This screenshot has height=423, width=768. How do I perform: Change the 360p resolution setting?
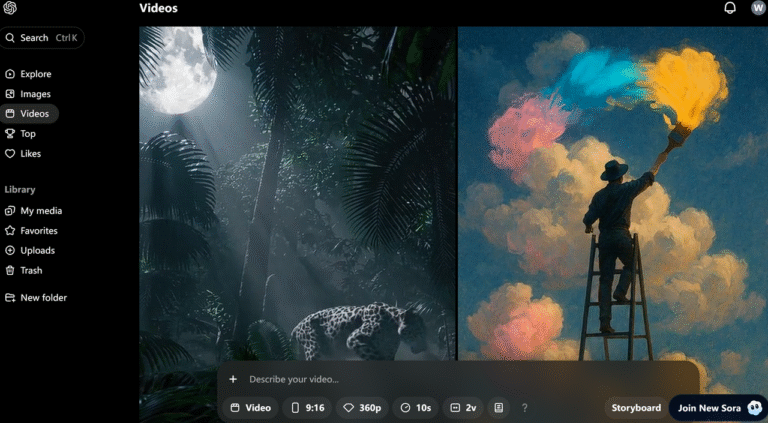point(362,408)
